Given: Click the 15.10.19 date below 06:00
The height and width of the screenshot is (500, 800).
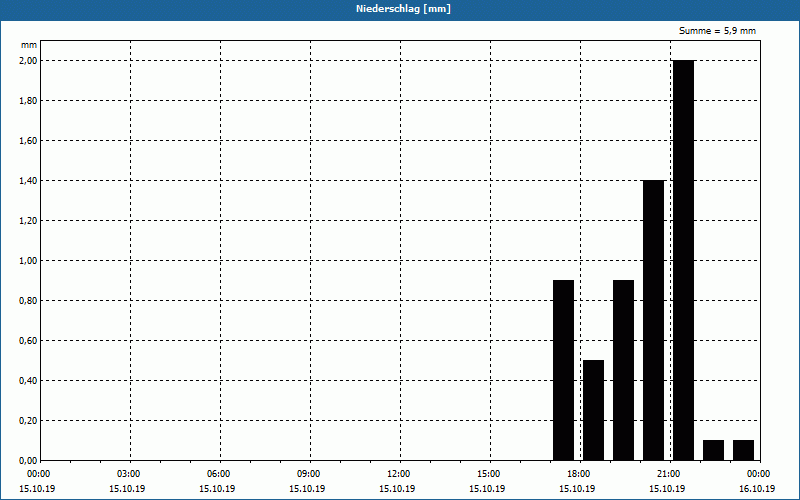Looking at the screenshot, I should click(217, 489).
